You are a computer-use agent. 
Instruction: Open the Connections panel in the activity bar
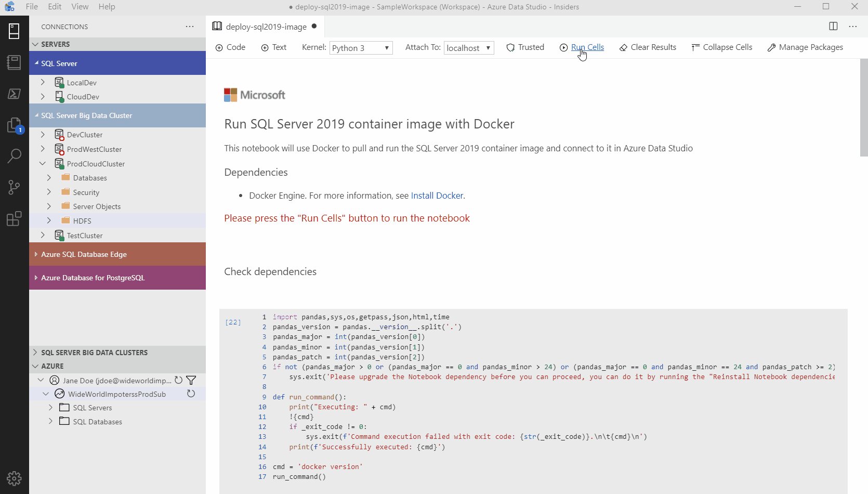coord(14,31)
